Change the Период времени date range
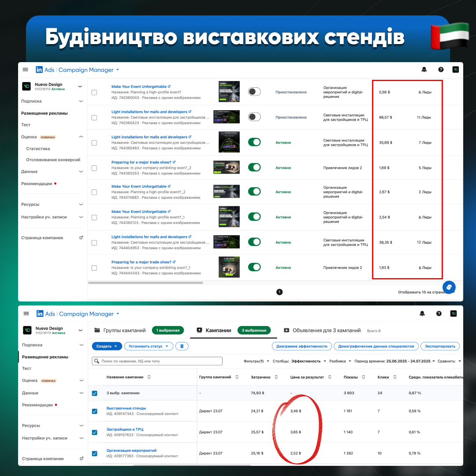 point(394,361)
